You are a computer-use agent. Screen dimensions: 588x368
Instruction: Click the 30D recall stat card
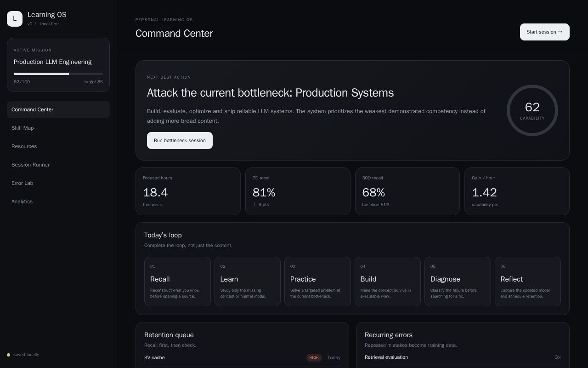coord(407,191)
